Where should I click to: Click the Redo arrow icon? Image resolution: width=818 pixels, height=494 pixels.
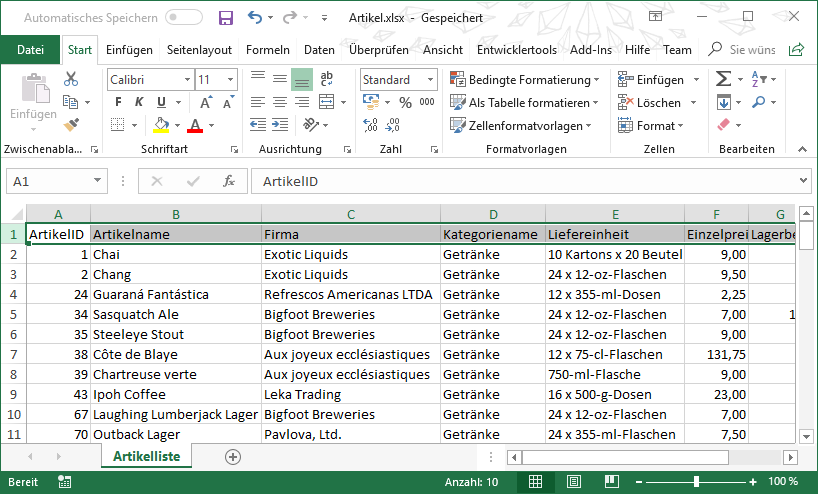point(290,18)
